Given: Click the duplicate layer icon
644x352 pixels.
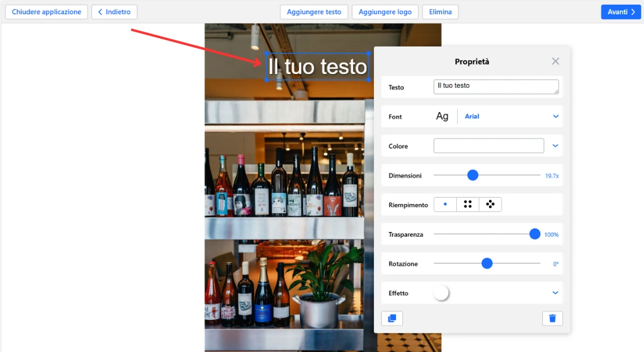Looking at the screenshot, I should point(392,319).
